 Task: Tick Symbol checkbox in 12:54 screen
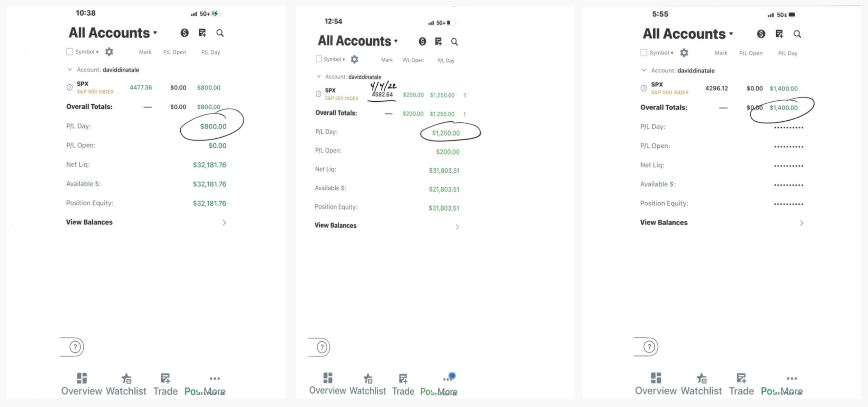[318, 59]
